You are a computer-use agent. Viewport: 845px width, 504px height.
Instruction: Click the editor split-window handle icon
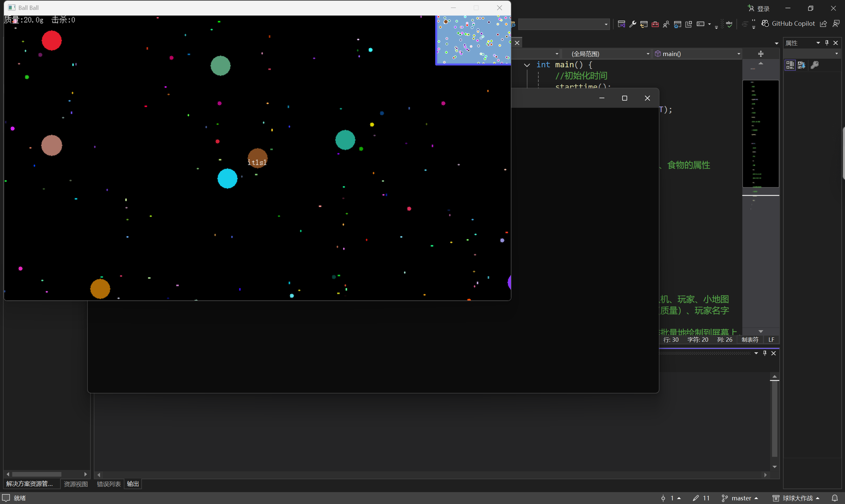[761, 54]
